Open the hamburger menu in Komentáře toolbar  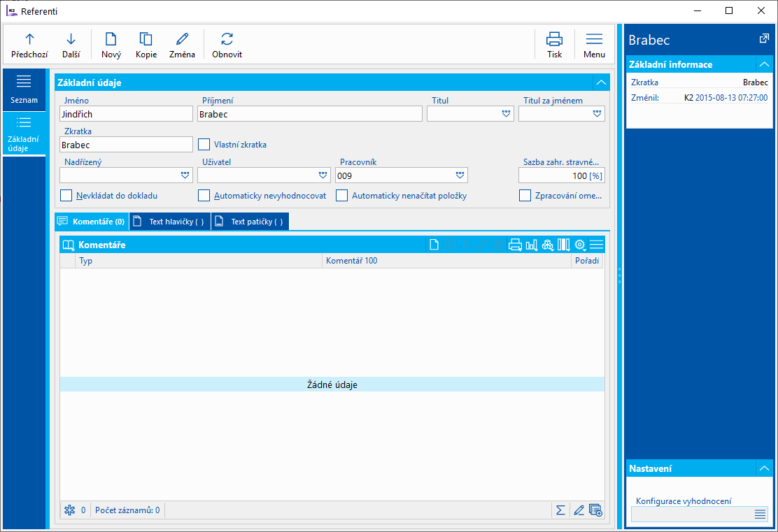click(596, 245)
